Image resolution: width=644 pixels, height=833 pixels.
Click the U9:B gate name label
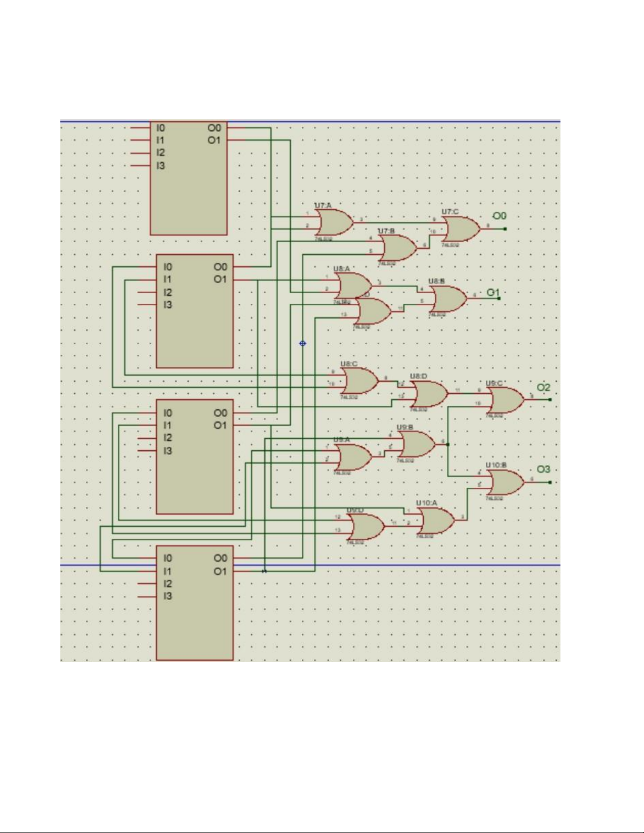click(x=405, y=427)
